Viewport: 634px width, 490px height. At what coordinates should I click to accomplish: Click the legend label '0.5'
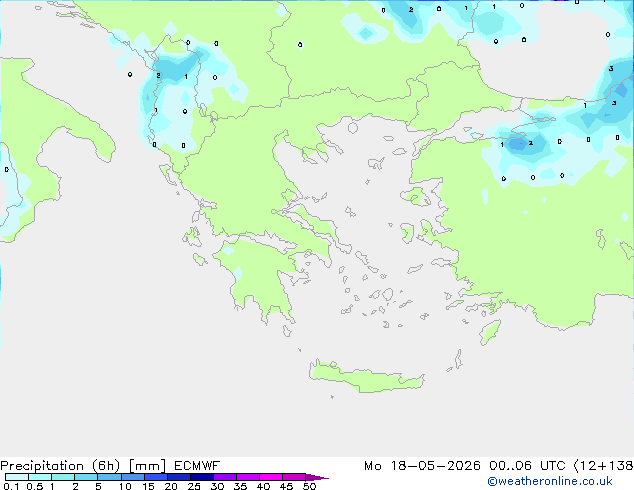[x=35, y=486]
